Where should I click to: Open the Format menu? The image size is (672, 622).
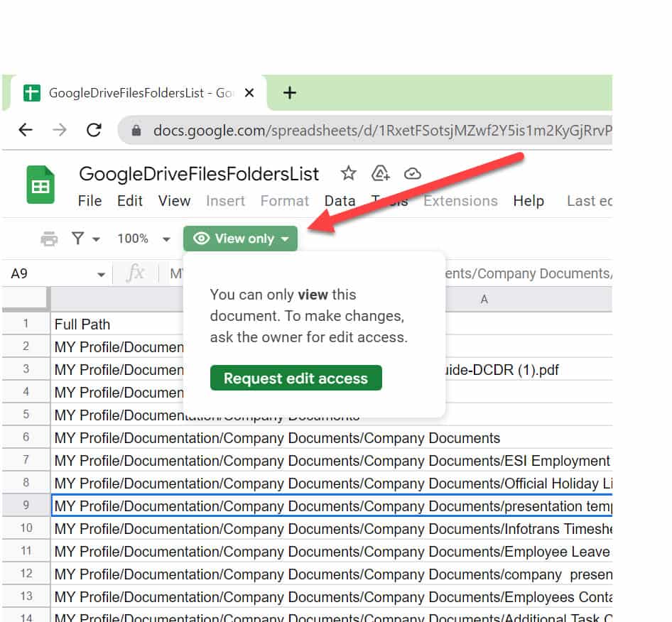pyautogui.click(x=285, y=201)
